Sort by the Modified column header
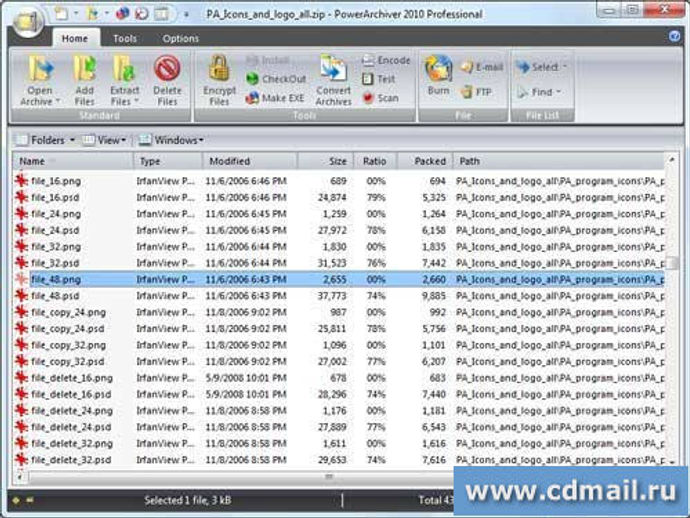 (x=250, y=161)
